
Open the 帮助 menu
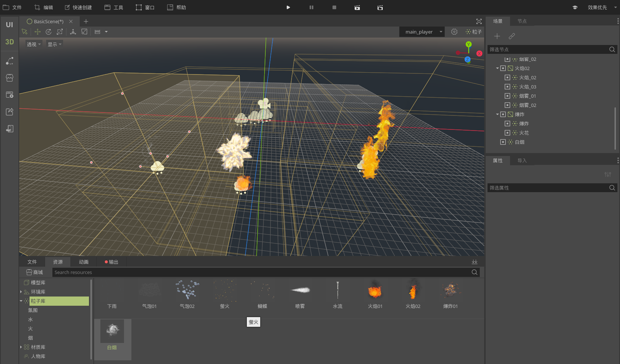[x=176, y=7]
